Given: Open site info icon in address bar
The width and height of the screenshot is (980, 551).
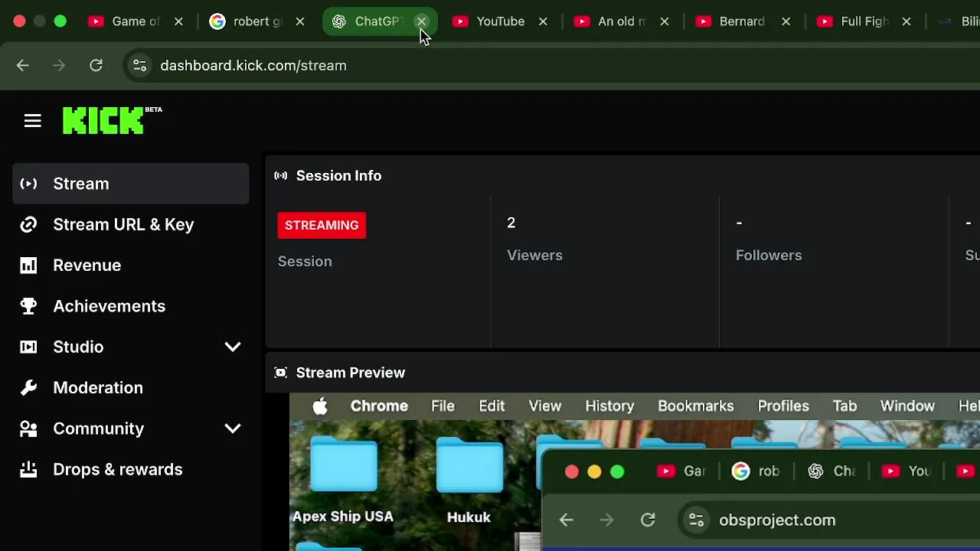Looking at the screenshot, I should pyautogui.click(x=139, y=66).
